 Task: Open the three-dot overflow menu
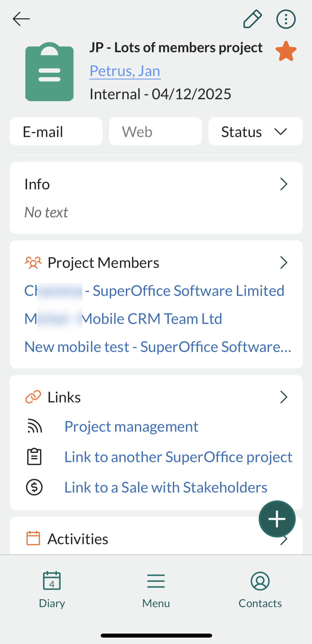(286, 19)
